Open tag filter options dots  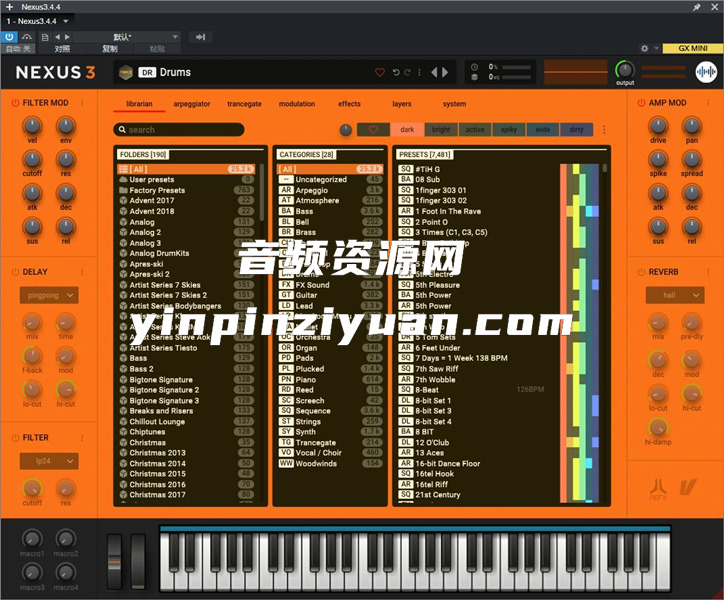[x=604, y=130]
